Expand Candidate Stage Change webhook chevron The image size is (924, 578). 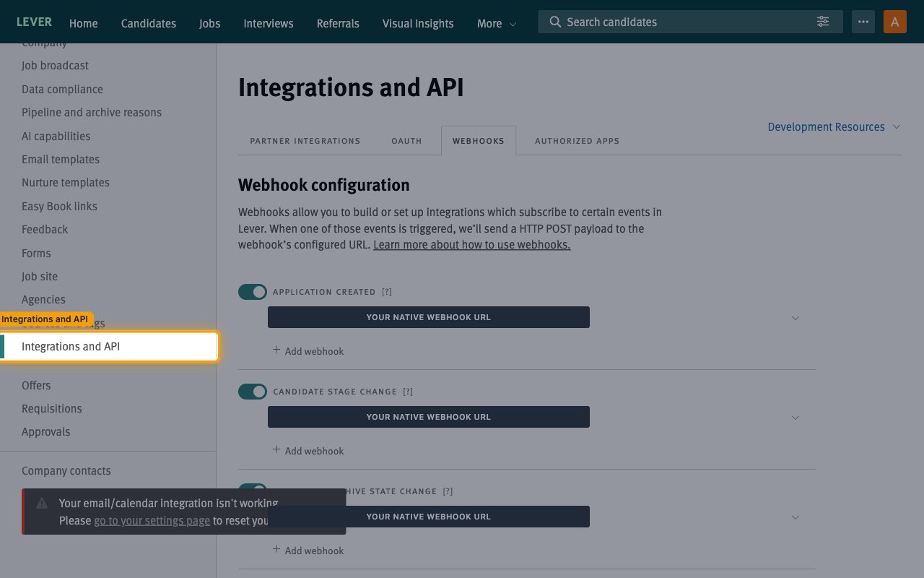tap(796, 418)
